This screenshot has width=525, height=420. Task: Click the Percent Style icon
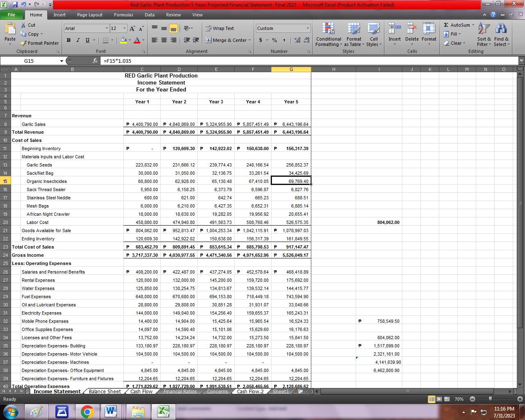click(274, 40)
